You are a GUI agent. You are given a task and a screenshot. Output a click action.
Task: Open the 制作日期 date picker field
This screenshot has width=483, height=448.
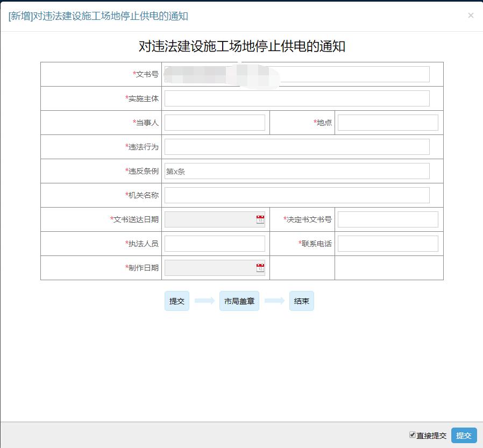[x=210, y=268]
